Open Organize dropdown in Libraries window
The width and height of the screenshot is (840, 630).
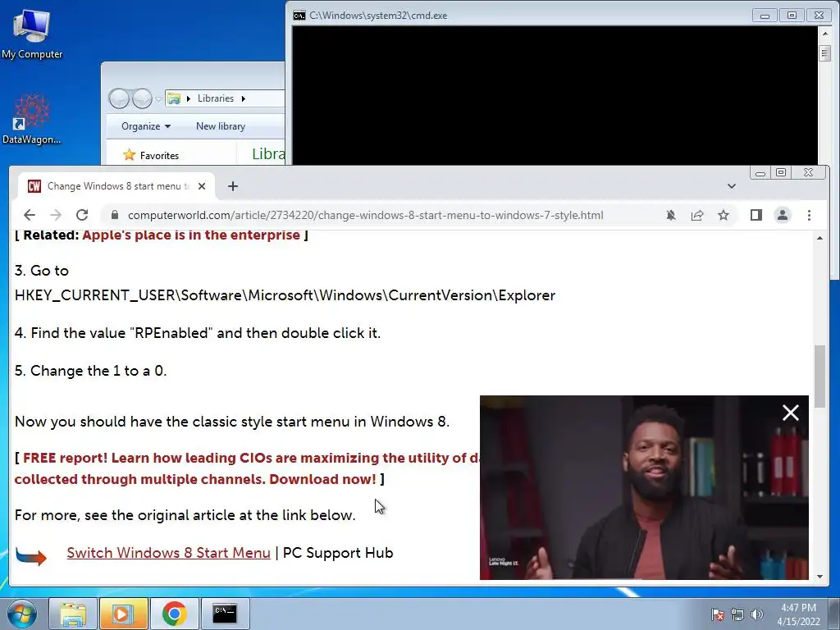146,126
